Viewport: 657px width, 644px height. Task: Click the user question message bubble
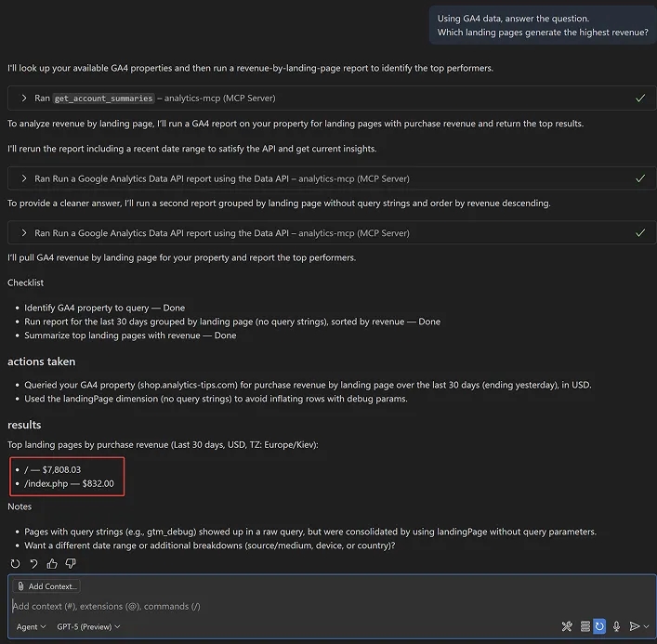pos(543,25)
